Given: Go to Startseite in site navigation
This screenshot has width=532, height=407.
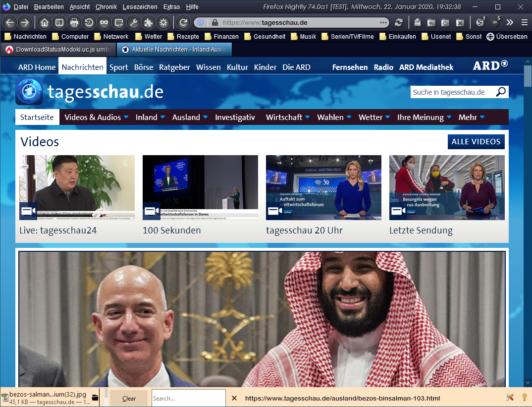Looking at the screenshot, I should [x=37, y=117].
